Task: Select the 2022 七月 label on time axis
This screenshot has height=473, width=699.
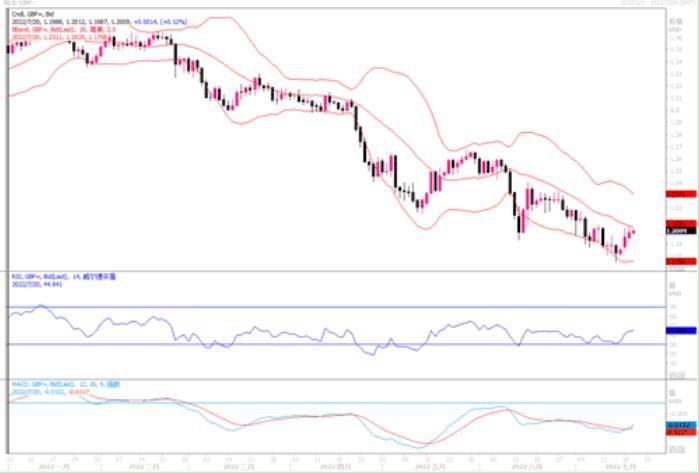Action: (620, 467)
